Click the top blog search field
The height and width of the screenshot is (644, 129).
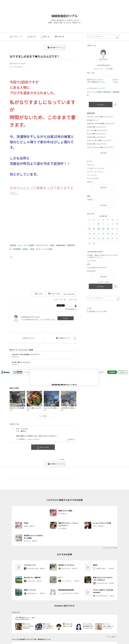103,36
